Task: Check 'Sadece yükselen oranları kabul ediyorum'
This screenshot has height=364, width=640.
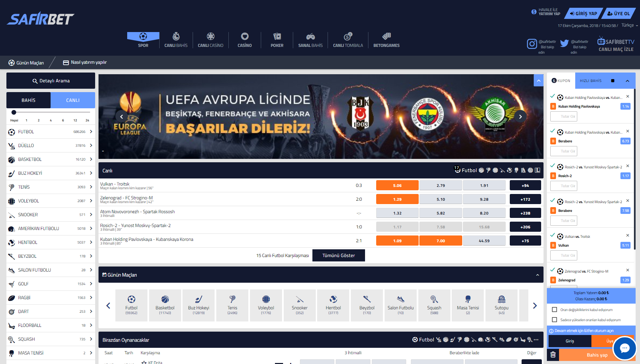Action: point(554,320)
